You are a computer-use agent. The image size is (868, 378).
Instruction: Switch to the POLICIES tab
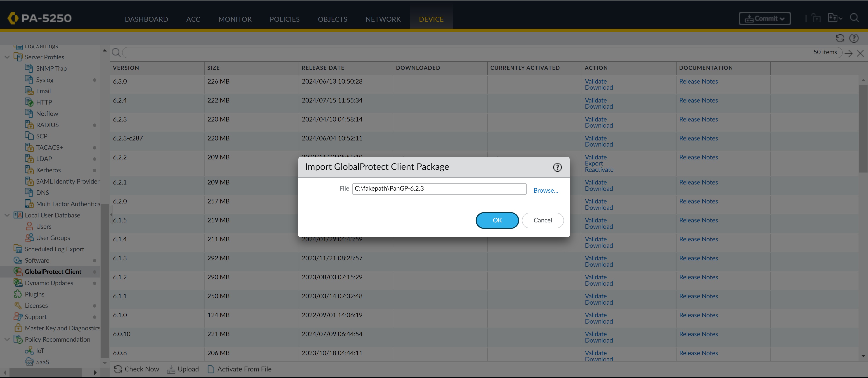pyautogui.click(x=284, y=19)
